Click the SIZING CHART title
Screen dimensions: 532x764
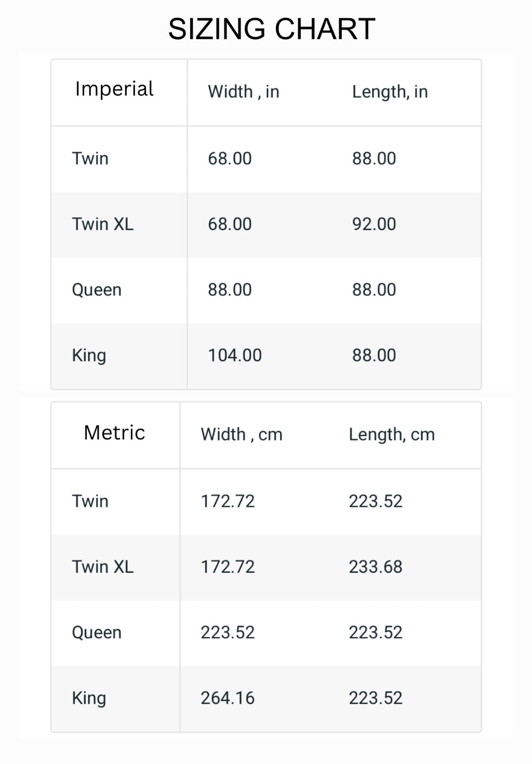(x=272, y=29)
